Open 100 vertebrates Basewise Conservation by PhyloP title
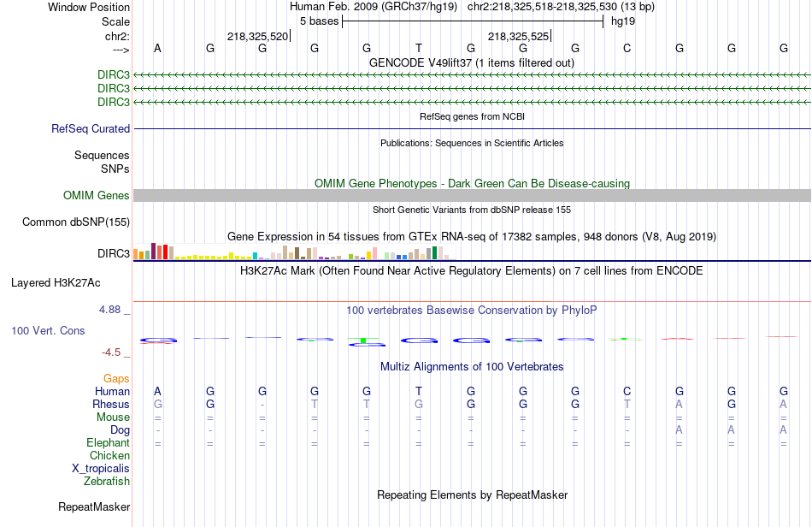The width and height of the screenshot is (812, 527). [472, 311]
